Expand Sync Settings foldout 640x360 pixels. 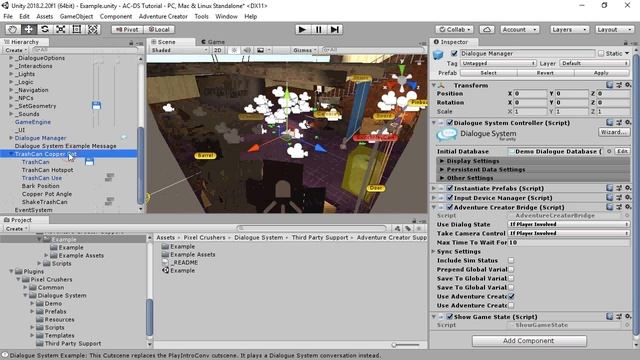[x=434, y=251]
